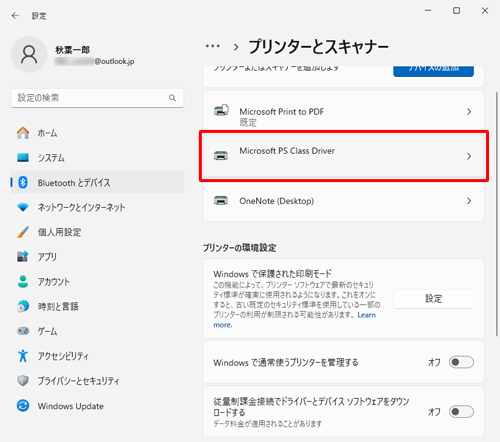Click the search magnifier icon
The width and height of the screenshot is (500, 442).
point(172,98)
